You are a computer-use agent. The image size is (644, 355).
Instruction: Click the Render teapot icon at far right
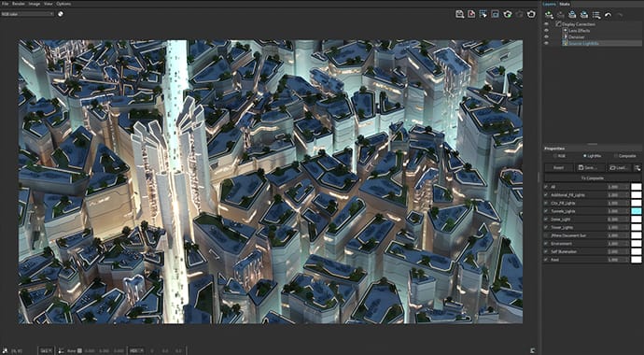pyautogui.click(x=531, y=14)
